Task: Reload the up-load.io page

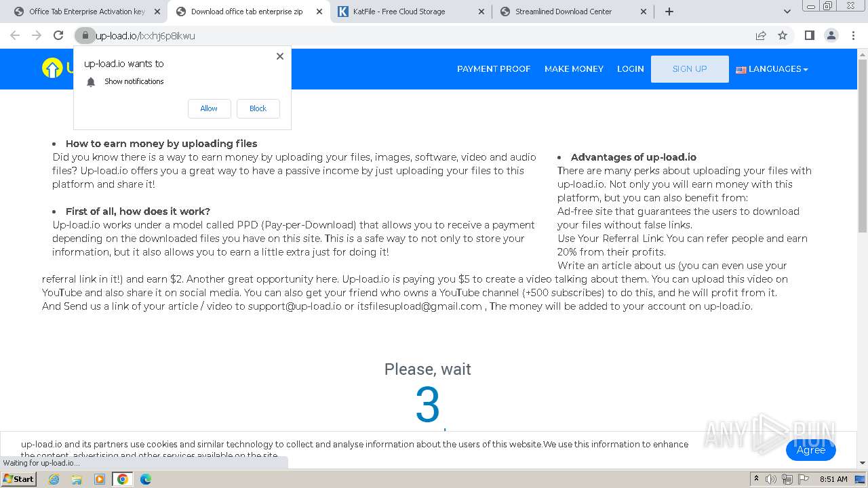Action: (x=58, y=35)
